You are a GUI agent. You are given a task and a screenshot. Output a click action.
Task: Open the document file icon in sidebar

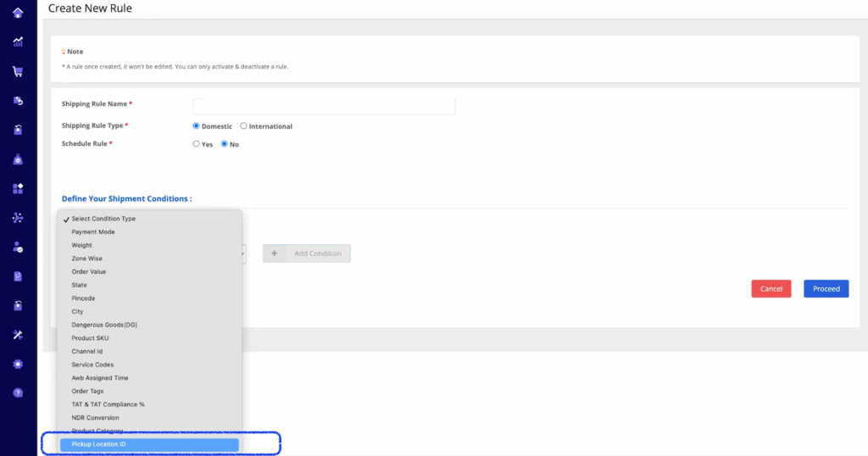(18, 276)
